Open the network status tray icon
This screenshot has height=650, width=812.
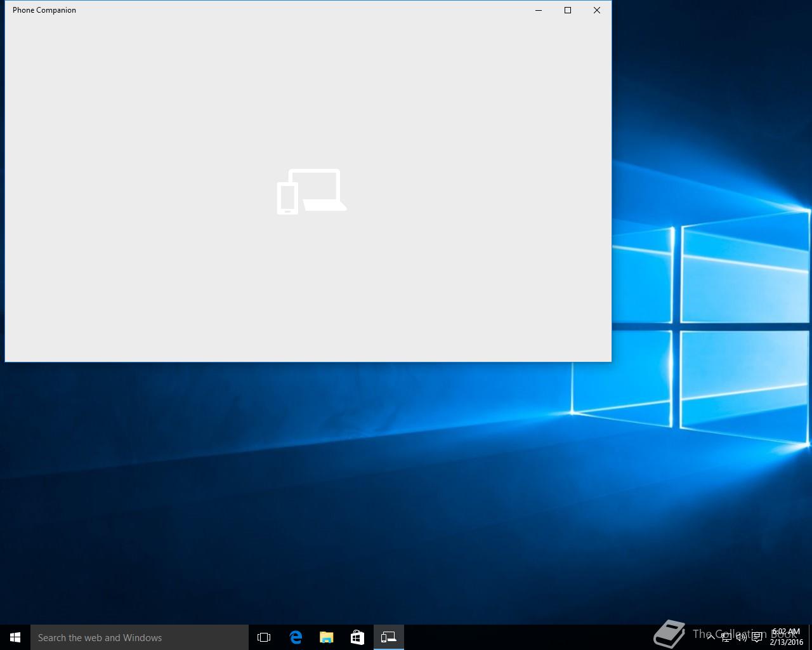click(726, 637)
